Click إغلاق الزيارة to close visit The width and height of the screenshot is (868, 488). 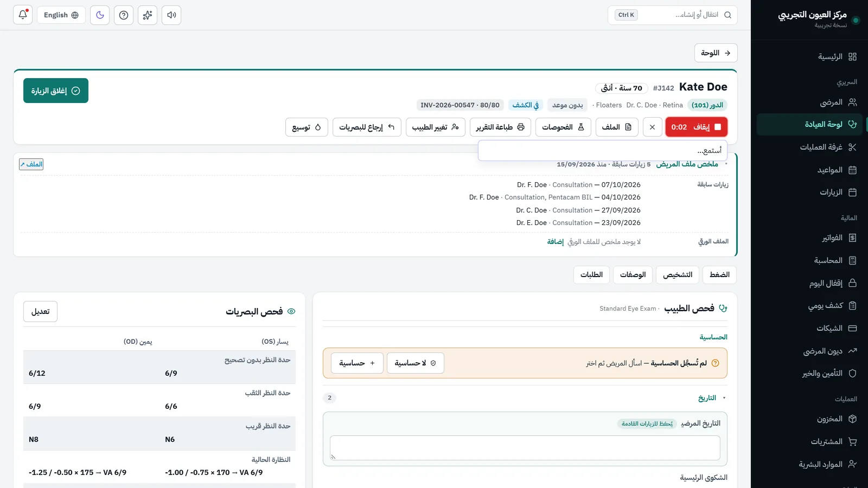56,91
